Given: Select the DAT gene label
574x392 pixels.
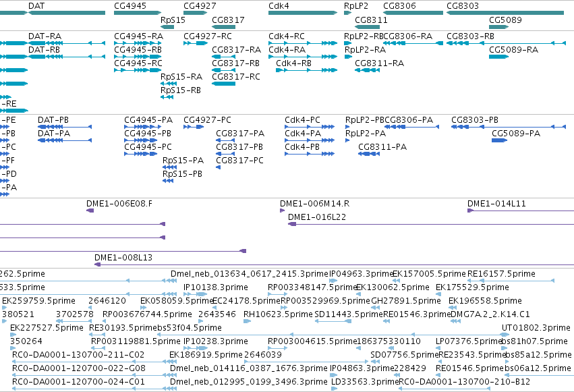Looking at the screenshot, I should pos(36,6).
